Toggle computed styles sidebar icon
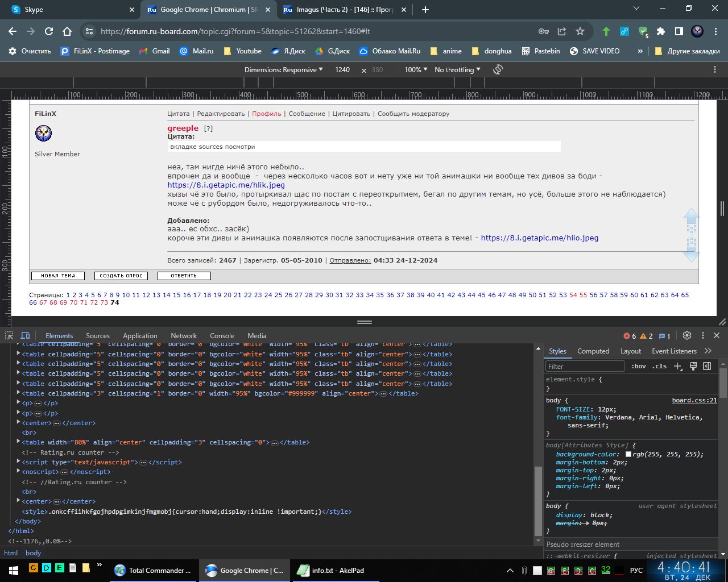 pos(707,366)
